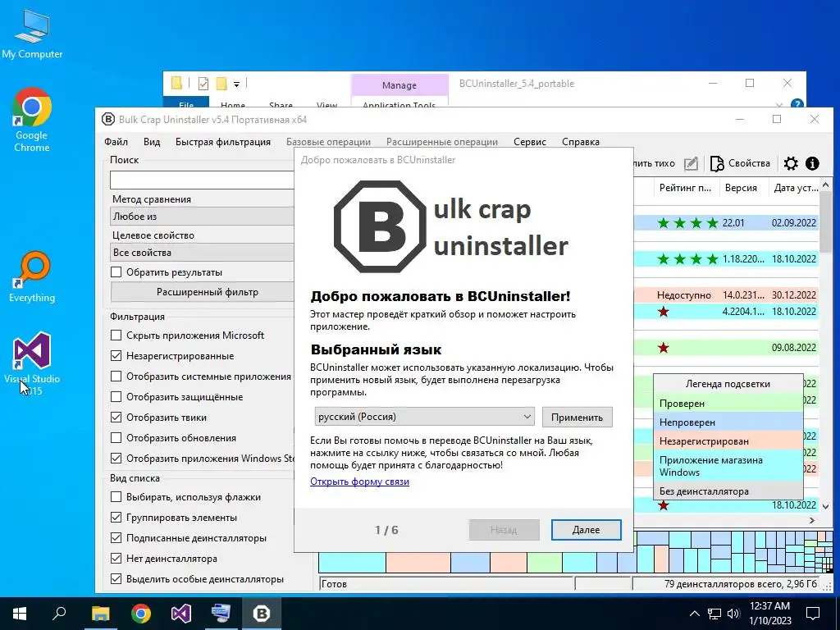This screenshot has width=840, height=630.
Task: Open My Computer desktop icon
Action: tap(32, 33)
